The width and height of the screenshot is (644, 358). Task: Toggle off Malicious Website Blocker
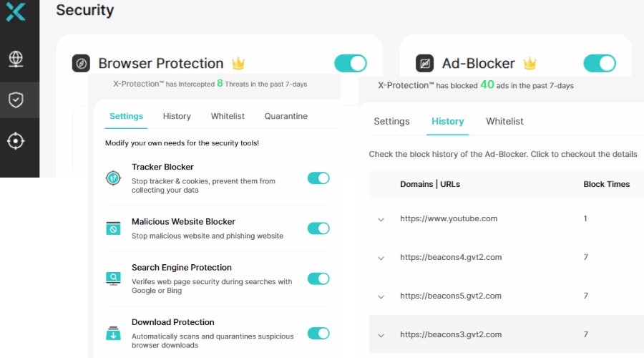point(318,228)
